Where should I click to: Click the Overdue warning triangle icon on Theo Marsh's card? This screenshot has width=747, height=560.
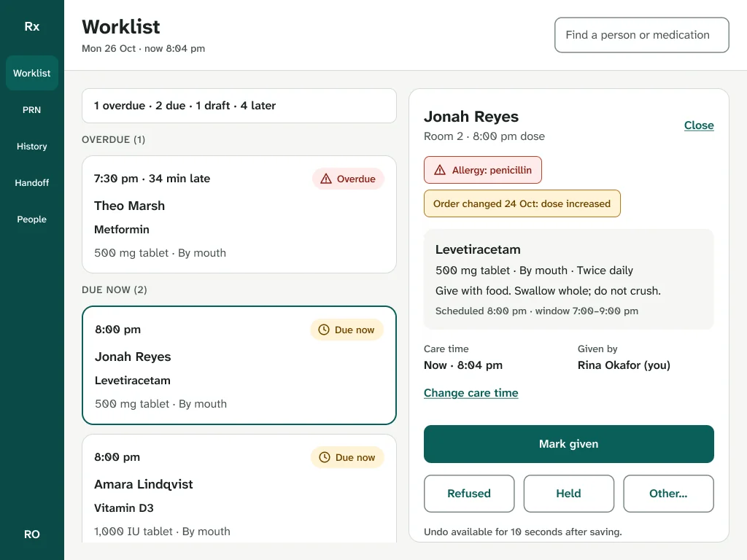point(326,179)
